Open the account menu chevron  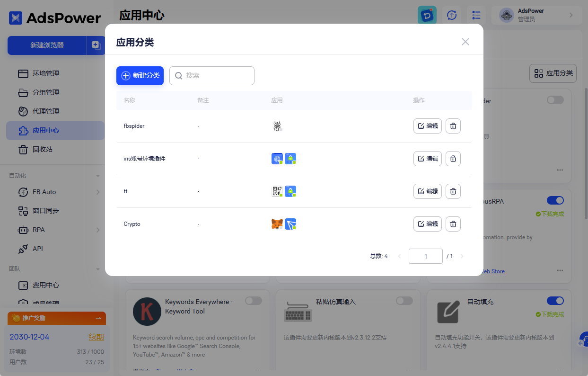[571, 15]
